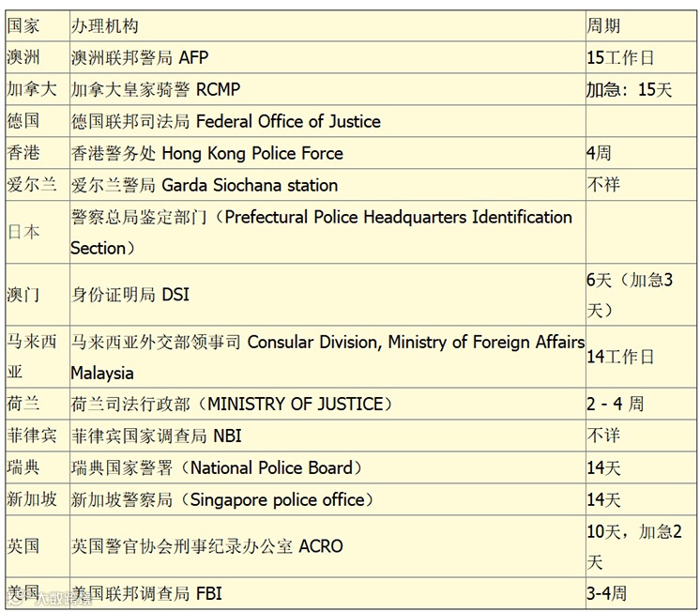This screenshot has width=700, height=612.
Task: Click Prefectural Police Headquarters Identification Section cell
Action: point(327,232)
